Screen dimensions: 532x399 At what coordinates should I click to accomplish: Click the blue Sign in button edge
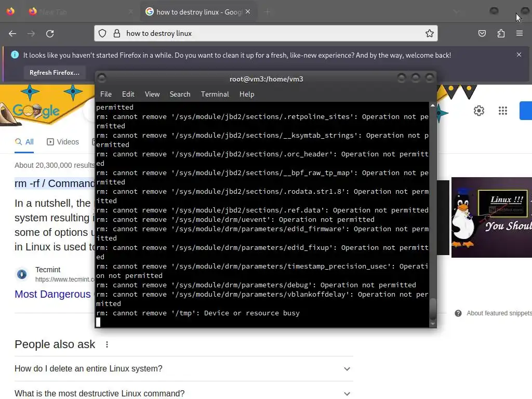pyautogui.click(x=526, y=111)
